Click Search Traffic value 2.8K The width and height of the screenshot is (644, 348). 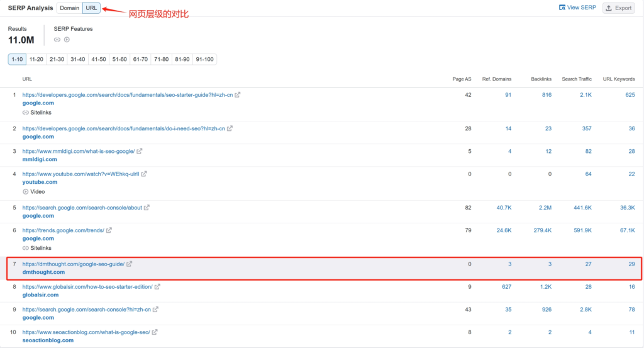pos(586,310)
